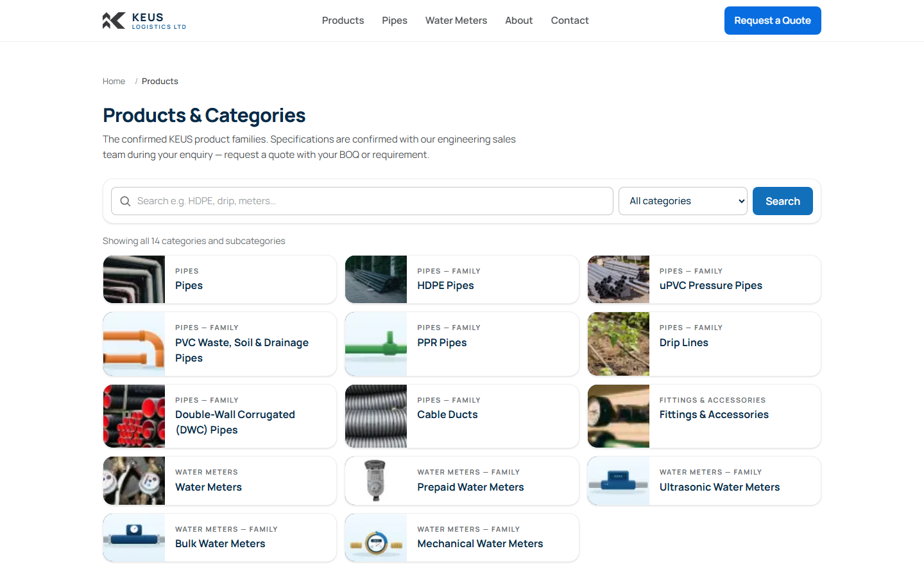Click the Cable Ducts title
The height and width of the screenshot is (578, 924).
coord(447,415)
